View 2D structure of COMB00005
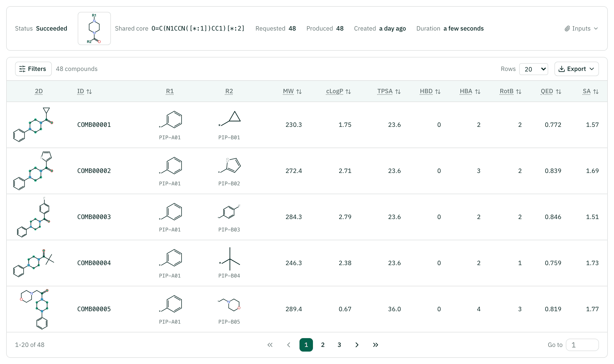 (35, 309)
